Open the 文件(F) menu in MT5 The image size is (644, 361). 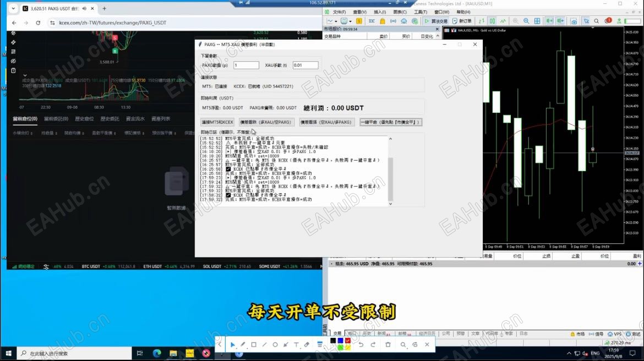tap(339, 12)
